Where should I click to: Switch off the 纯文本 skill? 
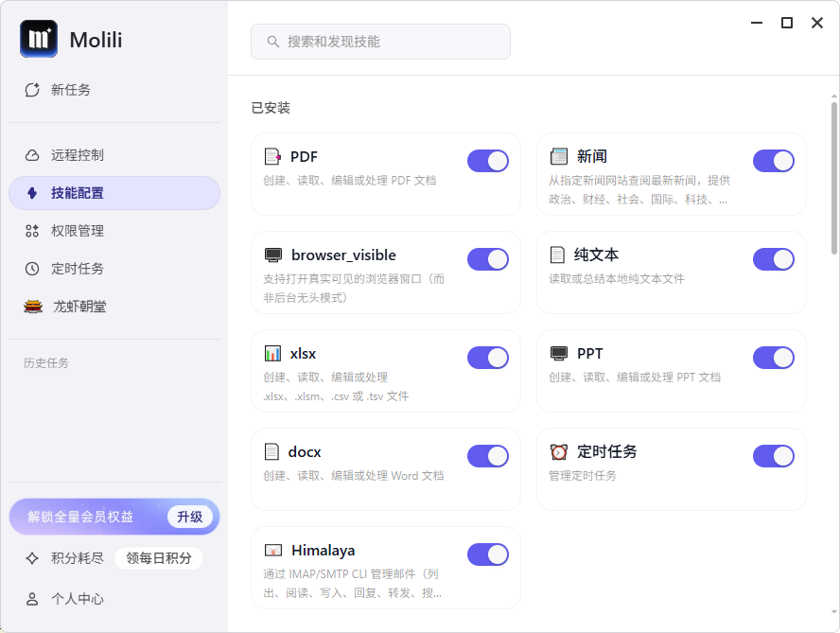pyautogui.click(x=774, y=259)
